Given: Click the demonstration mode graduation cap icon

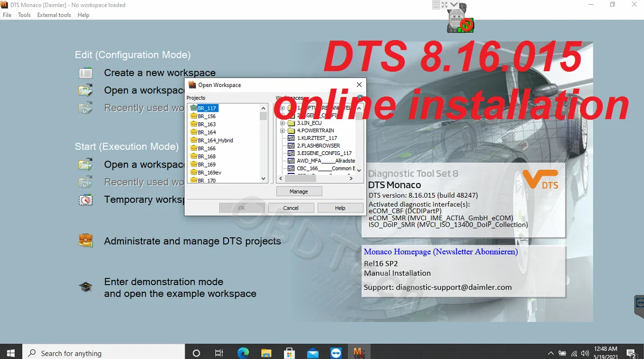Looking at the screenshot, I should tap(86, 287).
